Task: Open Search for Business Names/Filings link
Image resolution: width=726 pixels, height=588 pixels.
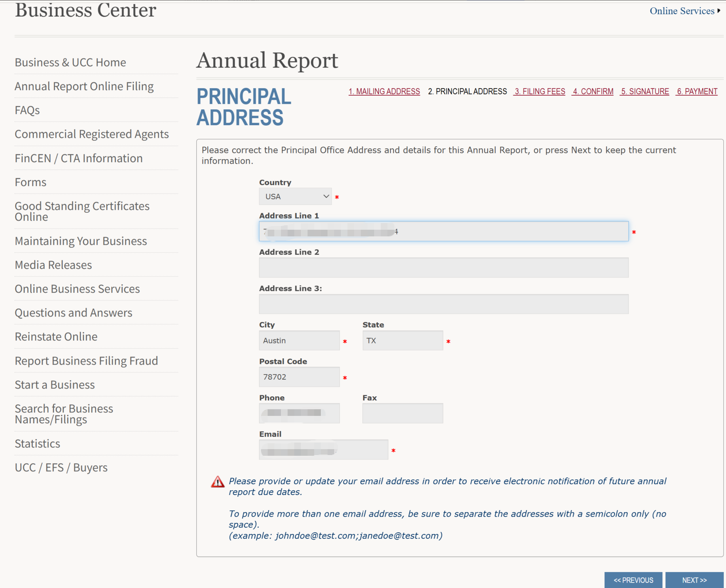Action: [x=64, y=414]
